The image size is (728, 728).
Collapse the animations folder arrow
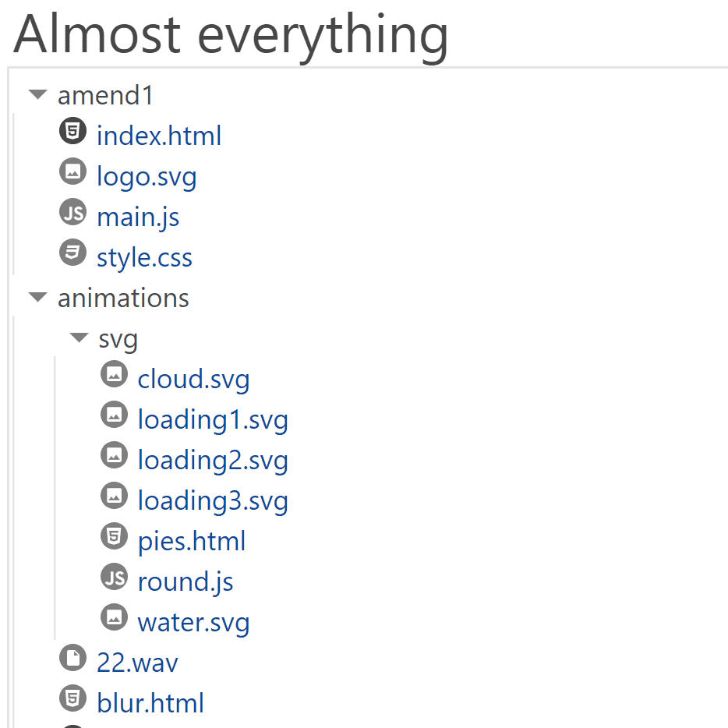click(x=37, y=298)
